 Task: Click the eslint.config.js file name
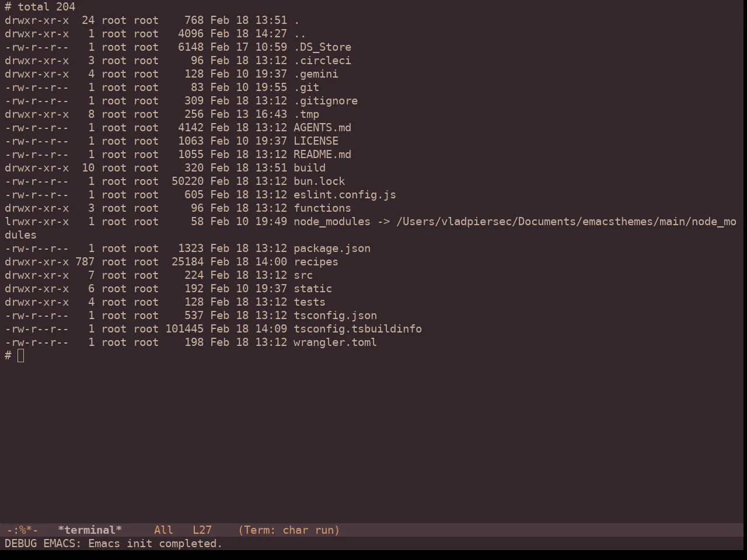345,195
